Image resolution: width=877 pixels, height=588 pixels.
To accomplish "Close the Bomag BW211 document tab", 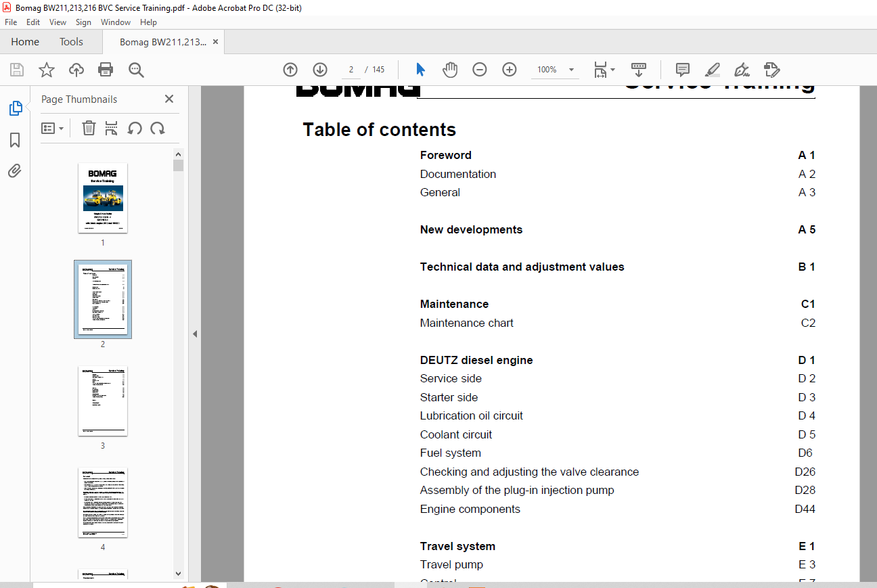I will point(216,42).
